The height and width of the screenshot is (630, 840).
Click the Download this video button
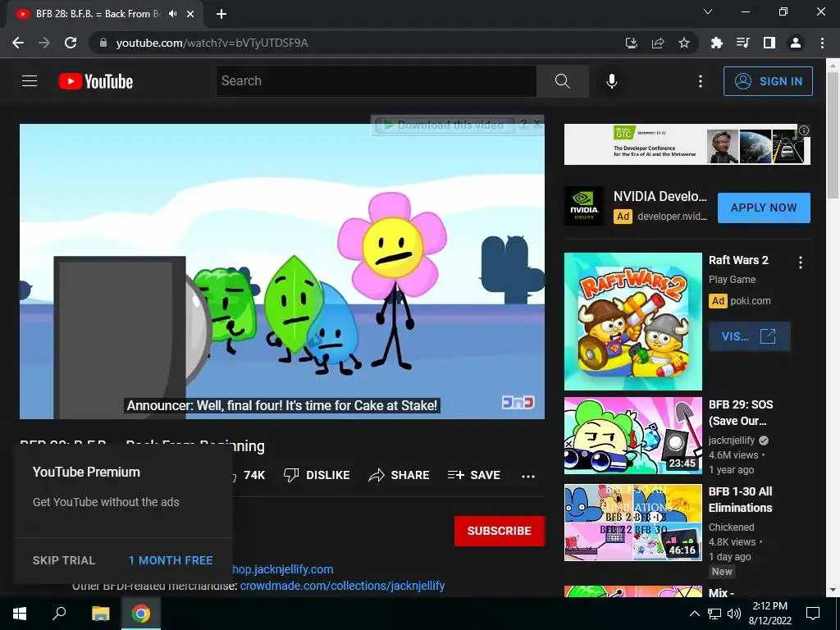[445, 126]
